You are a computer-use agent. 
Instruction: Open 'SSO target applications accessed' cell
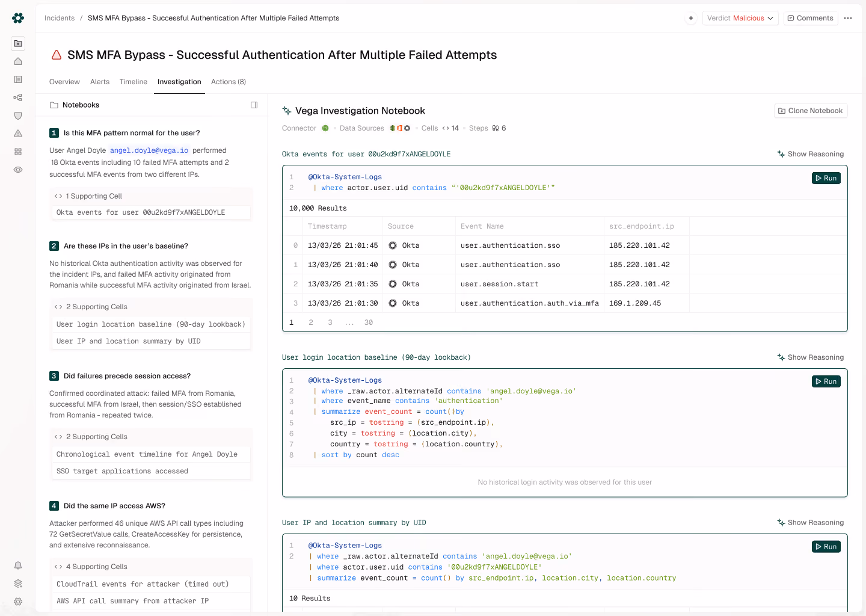pos(152,471)
